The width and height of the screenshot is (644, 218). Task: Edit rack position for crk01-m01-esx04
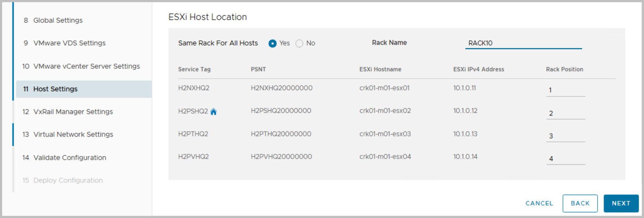565,159
